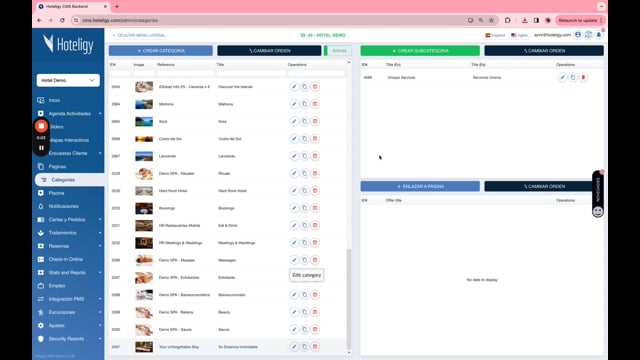This screenshot has width=640, height=360.
Task: Duplicate the Unique Services subcategory
Action: 573,77
